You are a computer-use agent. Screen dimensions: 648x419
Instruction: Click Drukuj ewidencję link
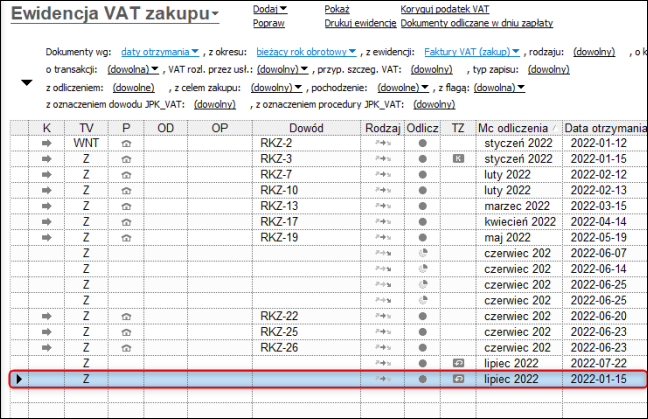360,23
